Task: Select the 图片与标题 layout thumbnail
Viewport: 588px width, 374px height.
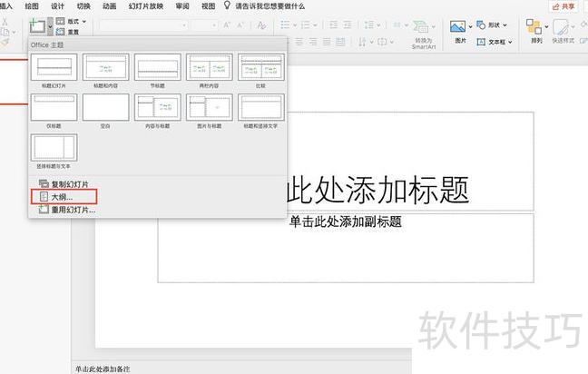Action: [210, 107]
